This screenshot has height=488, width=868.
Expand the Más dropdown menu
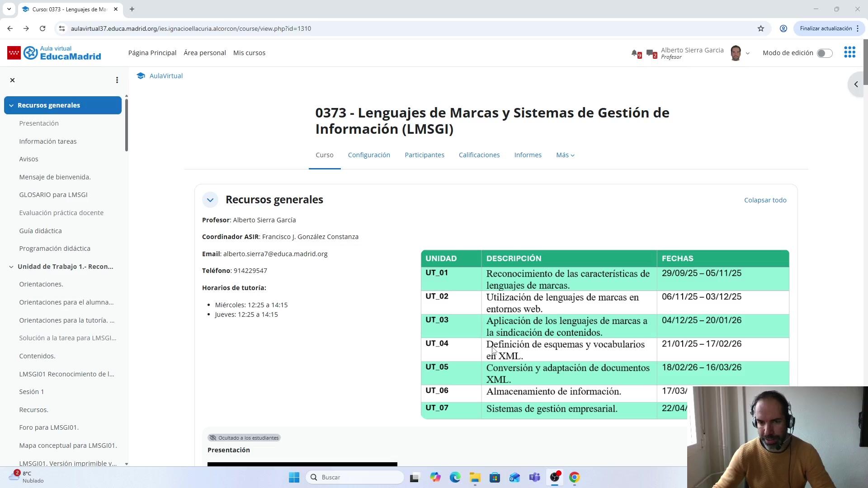click(565, 155)
